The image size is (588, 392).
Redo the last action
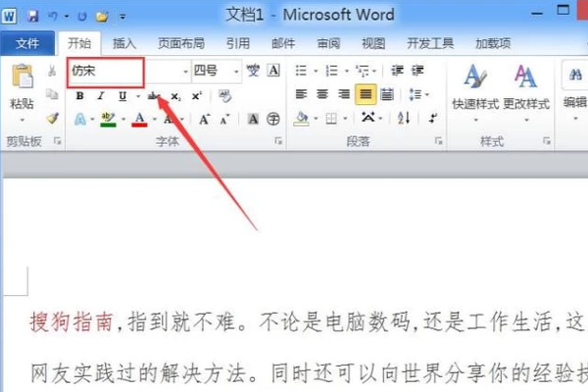pyautogui.click(x=81, y=16)
